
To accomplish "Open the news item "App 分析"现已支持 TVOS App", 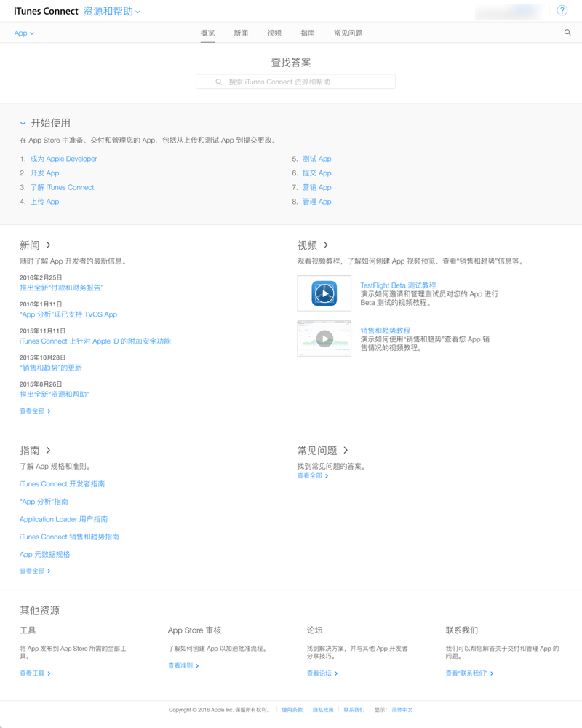I will [x=68, y=314].
